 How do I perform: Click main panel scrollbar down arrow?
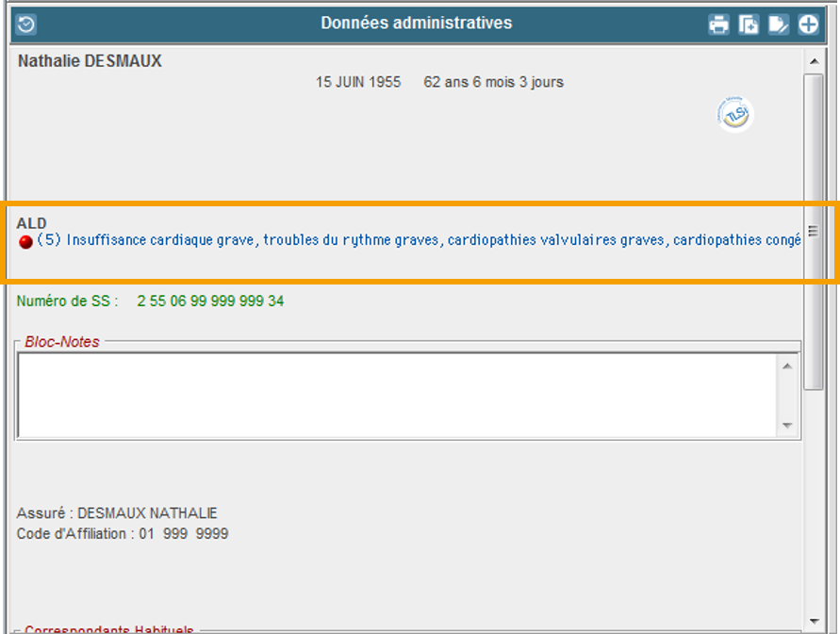click(x=813, y=621)
